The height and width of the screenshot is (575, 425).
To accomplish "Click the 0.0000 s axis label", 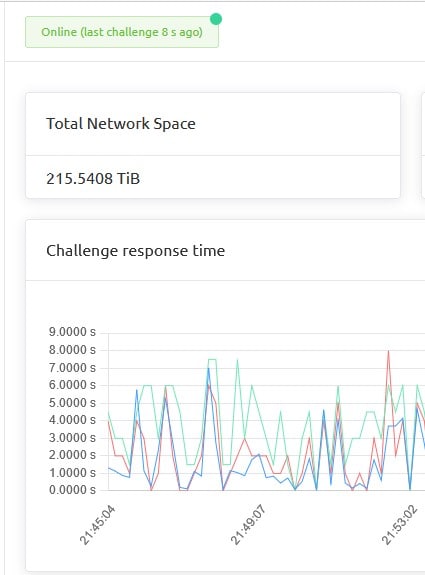I will click(72, 490).
